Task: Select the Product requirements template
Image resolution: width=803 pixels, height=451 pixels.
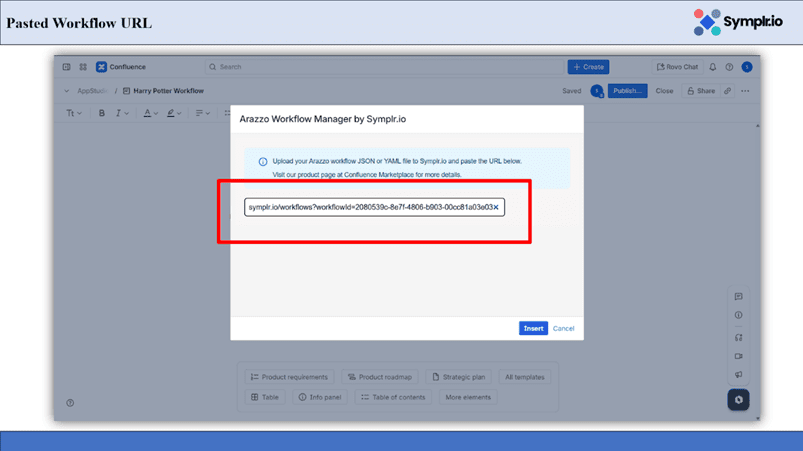Action: (289, 377)
